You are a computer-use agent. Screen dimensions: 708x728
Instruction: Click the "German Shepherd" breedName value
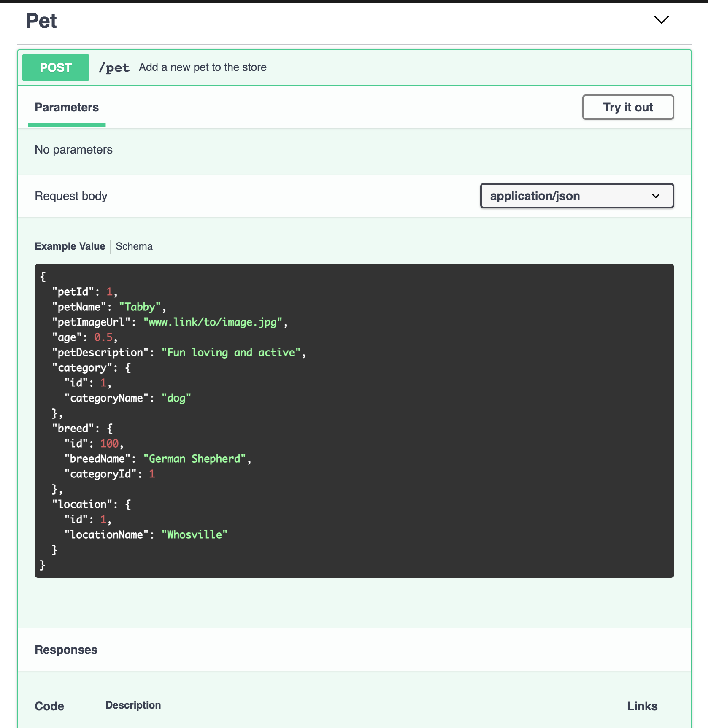click(195, 459)
